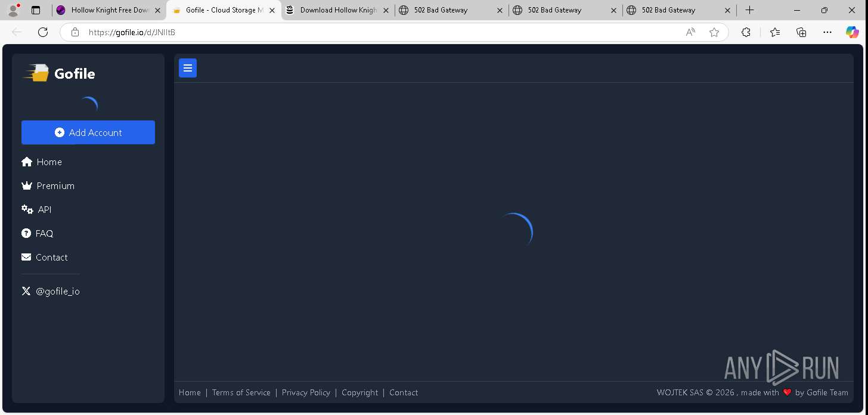
Task: Click the Add Account button
Action: point(88,132)
